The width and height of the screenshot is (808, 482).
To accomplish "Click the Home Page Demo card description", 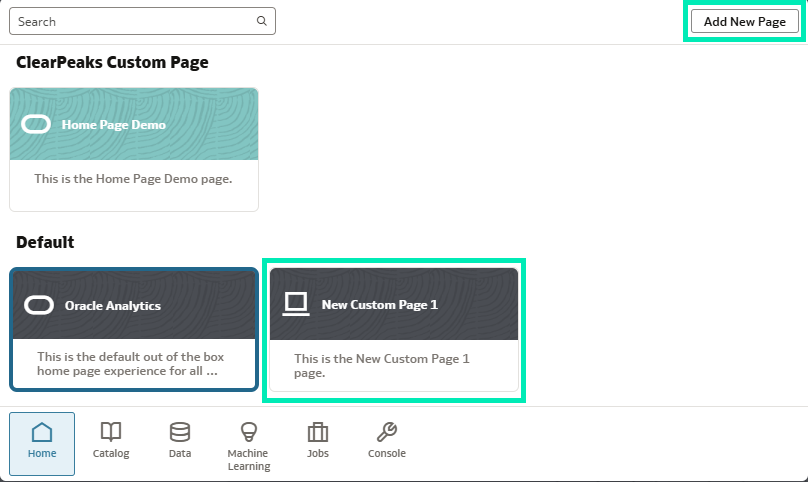I will (133, 179).
